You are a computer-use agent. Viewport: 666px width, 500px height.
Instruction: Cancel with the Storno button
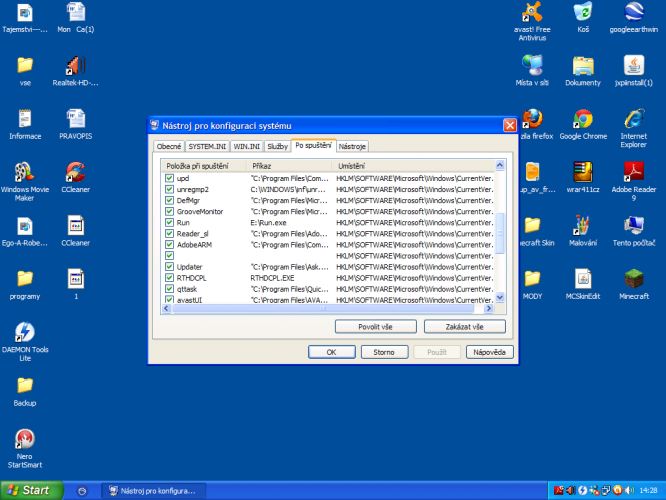384,352
